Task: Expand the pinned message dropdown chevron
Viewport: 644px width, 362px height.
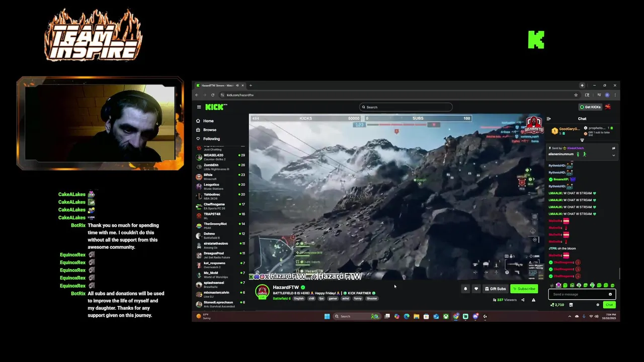Action: (x=613, y=155)
